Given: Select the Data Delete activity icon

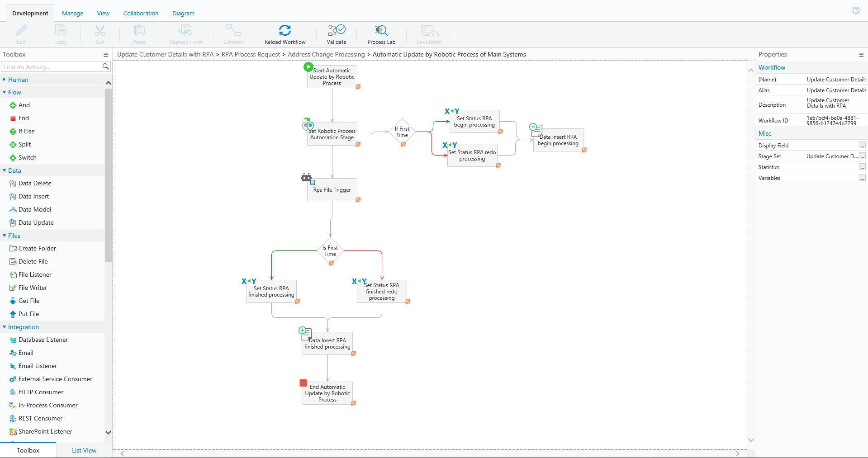Looking at the screenshot, I should point(13,184).
